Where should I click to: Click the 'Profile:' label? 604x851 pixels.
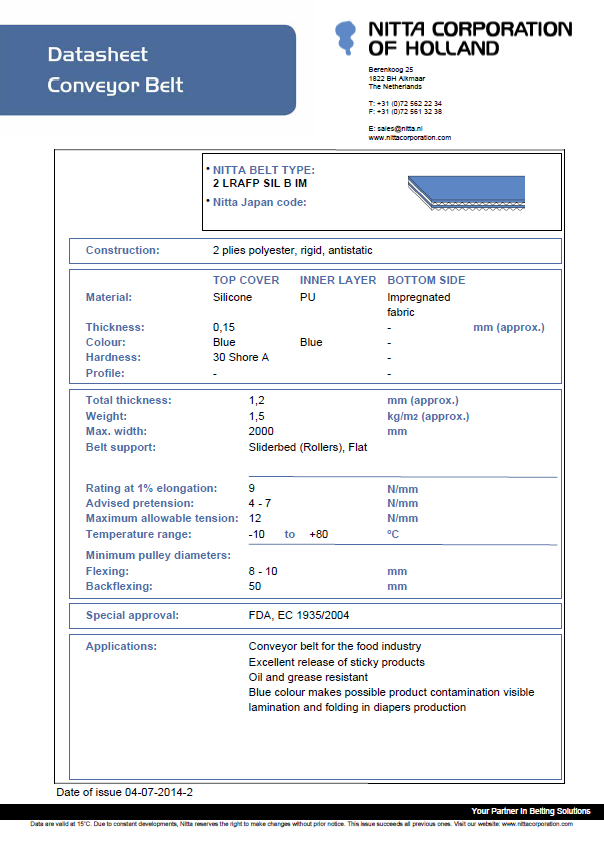pyautogui.click(x=105, y=373)
